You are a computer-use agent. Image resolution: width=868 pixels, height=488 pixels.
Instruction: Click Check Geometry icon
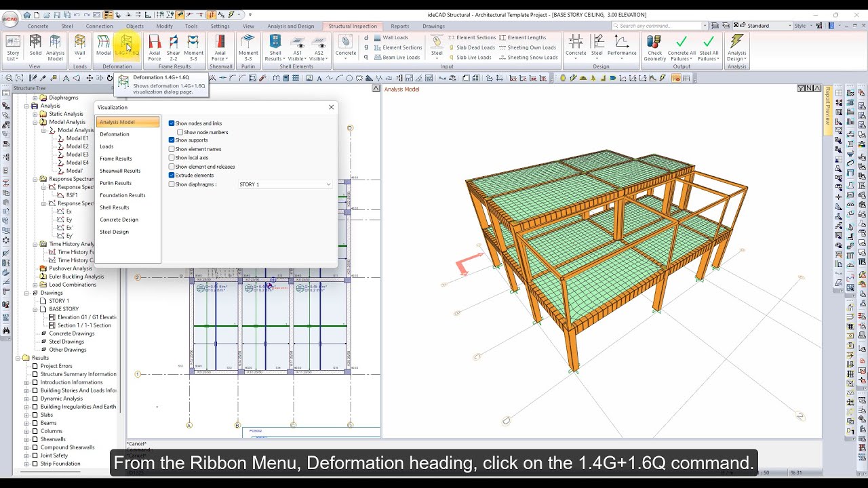(654, 47)
